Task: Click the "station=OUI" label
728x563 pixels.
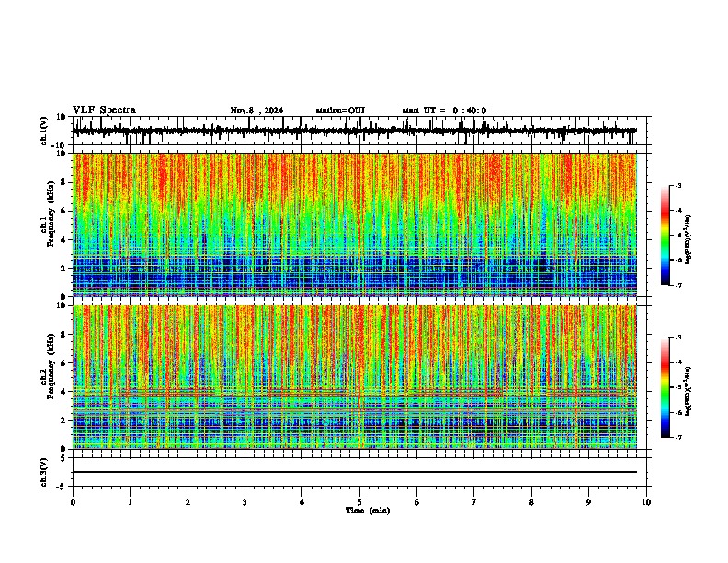Action: pos(340,110)
